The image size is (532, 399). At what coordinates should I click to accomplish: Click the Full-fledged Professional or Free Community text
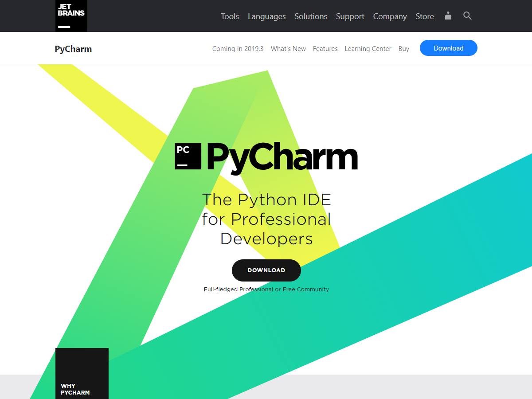point(266,289)
